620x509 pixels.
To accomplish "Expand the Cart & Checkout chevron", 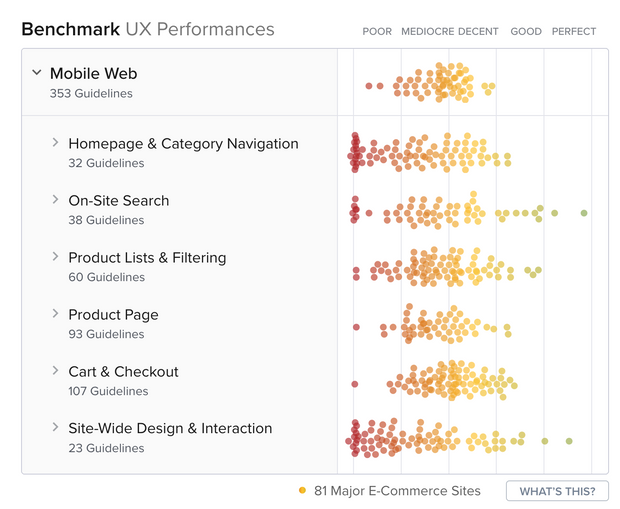I will pyautogui.click(x=56, y=371).
